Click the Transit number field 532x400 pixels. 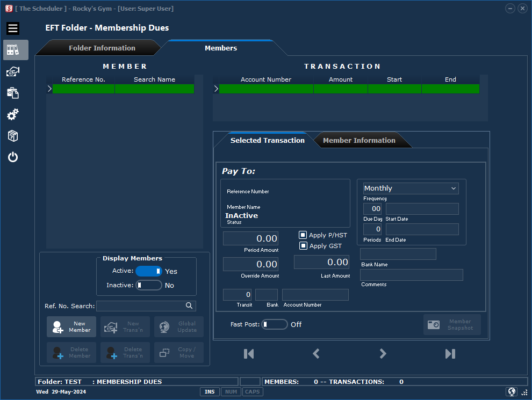click(x=237, y=295)
